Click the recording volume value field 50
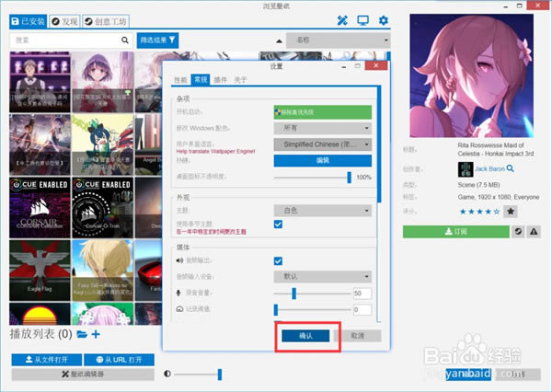The image size is (552, 392). pos(362,293)
